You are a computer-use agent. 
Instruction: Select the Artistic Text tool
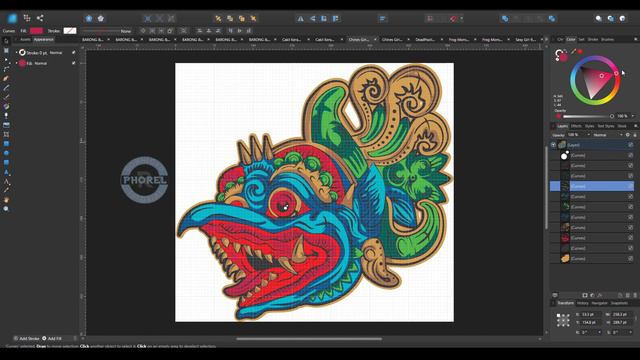tap(6, 172)
